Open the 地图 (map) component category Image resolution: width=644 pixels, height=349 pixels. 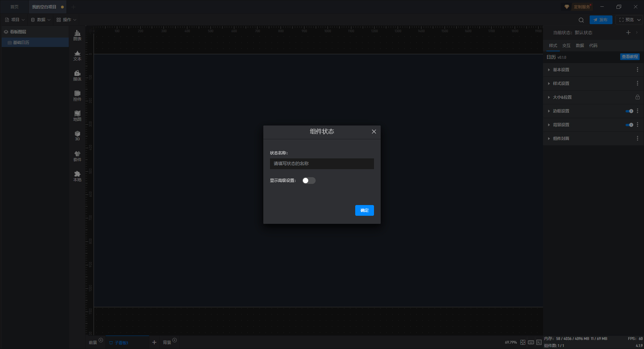click(77, 116)
